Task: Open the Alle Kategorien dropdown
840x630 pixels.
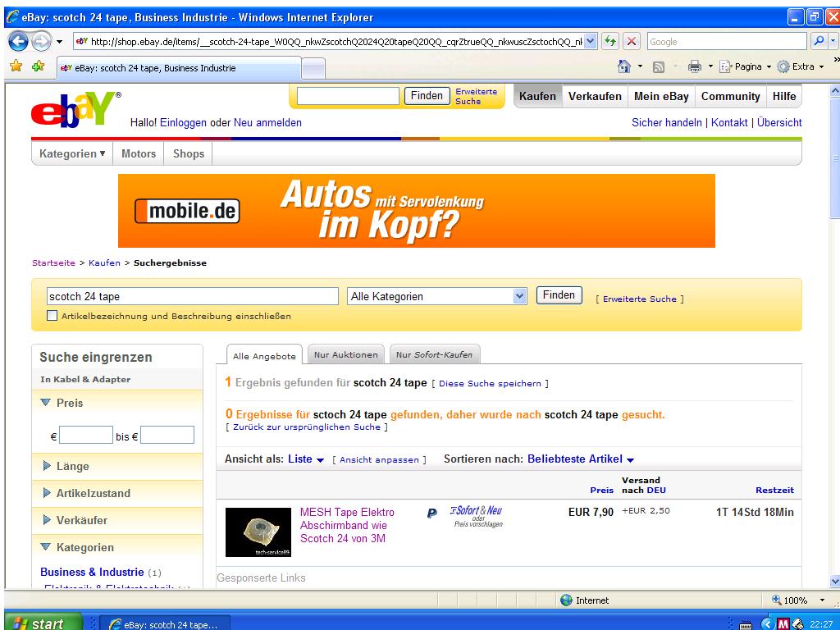Action: pos(437,296)
